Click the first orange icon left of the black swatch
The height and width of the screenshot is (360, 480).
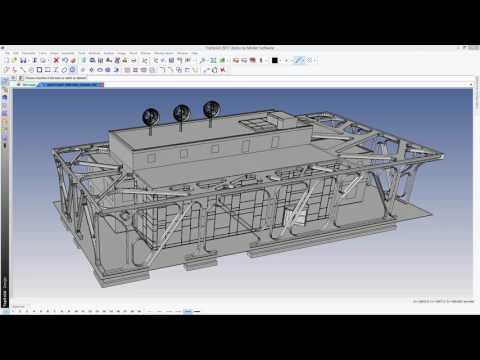[236, 60]
